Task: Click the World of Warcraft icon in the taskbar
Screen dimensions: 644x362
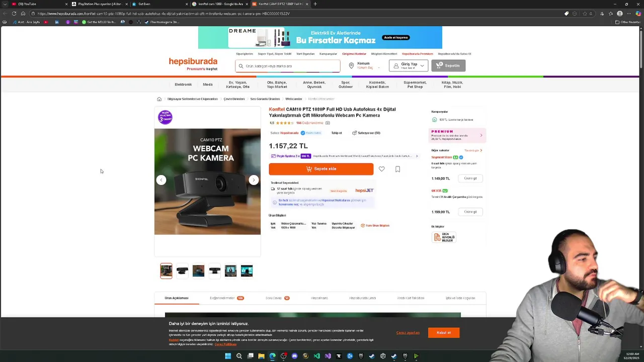Action: [305, 356]
